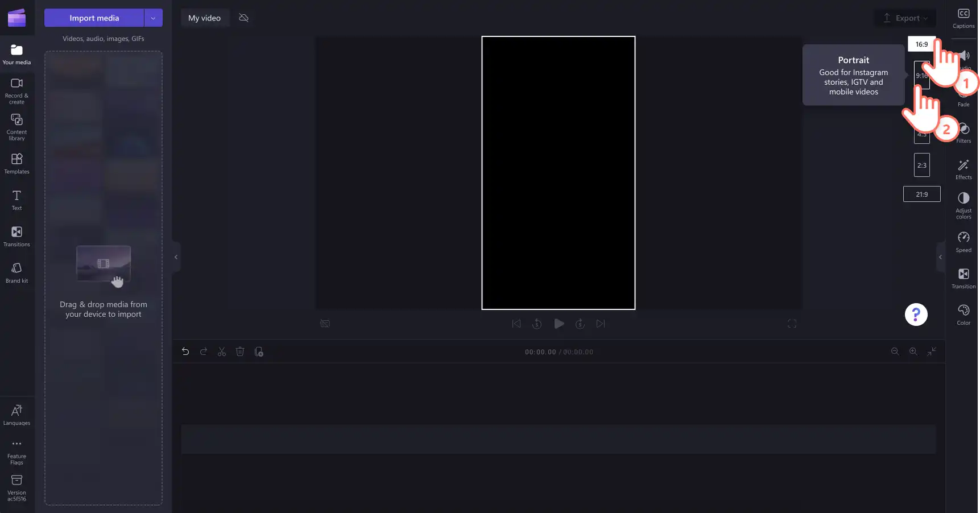Open the Speed settings panel
The height and width of the screenshot is (513, 980).
click(963, 242)
